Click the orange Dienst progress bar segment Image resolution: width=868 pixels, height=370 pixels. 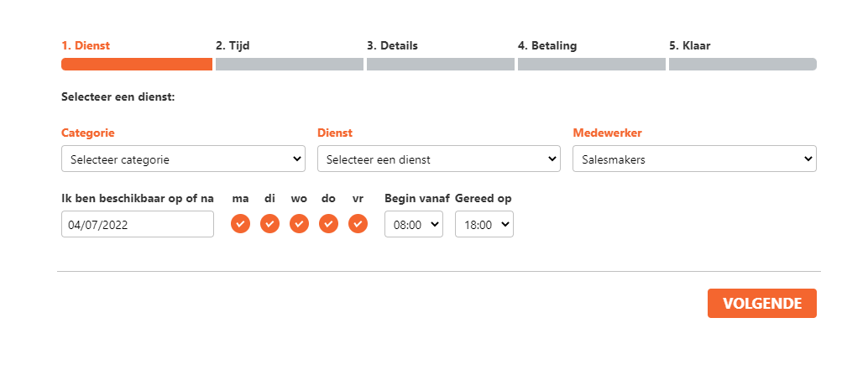coord(137,64)
